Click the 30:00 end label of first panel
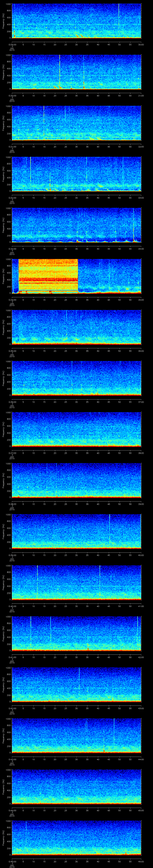 point(141,44)
